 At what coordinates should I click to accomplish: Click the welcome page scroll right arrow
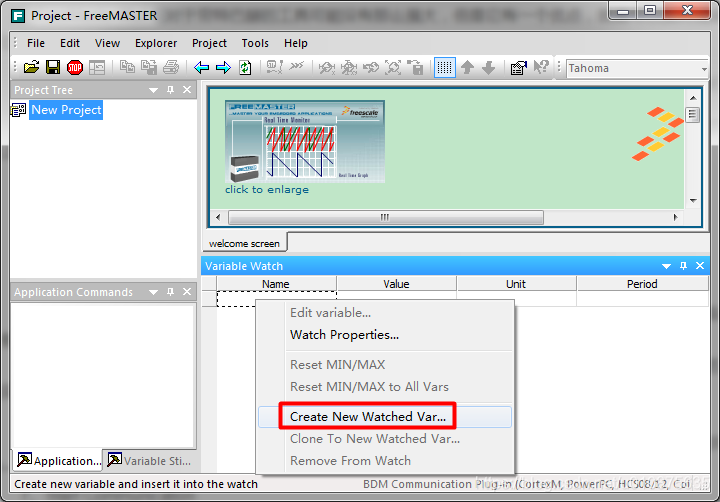point(675,217)
